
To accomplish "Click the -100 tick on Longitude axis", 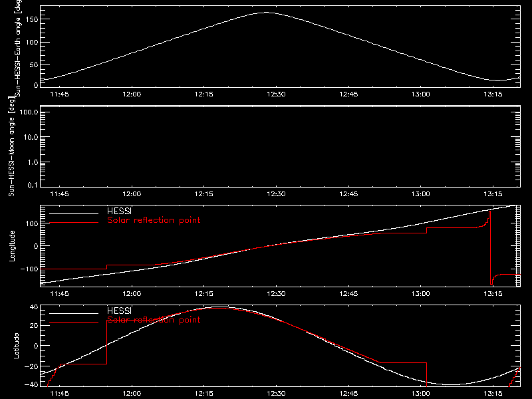I will coord(29,269).
